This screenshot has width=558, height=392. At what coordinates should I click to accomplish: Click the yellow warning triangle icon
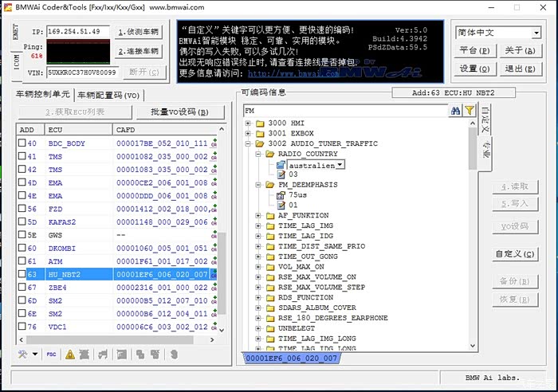[x=70, y=355]
